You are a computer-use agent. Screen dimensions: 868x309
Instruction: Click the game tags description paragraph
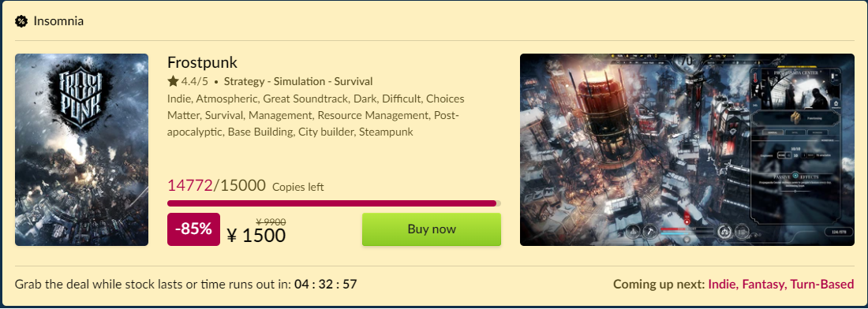316,116
